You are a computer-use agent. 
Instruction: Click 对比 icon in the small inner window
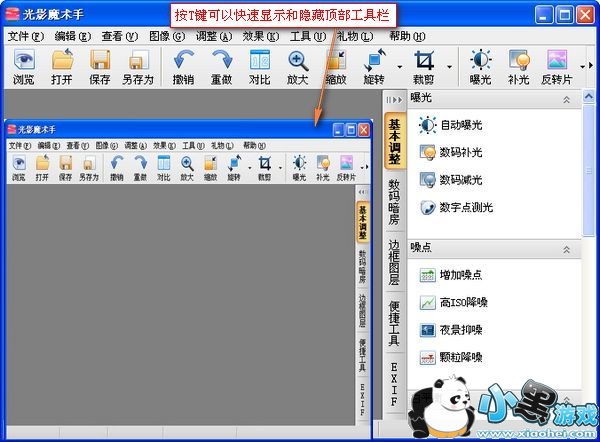164,163
